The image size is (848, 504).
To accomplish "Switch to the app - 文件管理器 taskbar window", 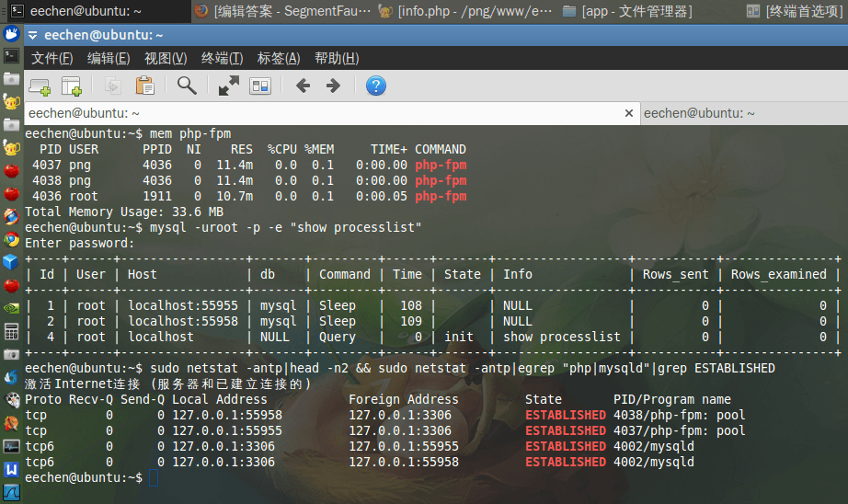I will point(628,11).
